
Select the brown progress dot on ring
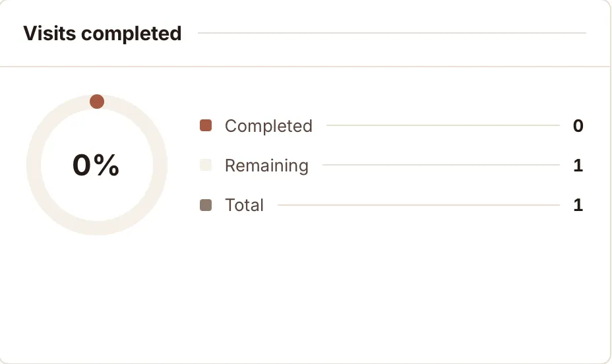click(97, 102)
